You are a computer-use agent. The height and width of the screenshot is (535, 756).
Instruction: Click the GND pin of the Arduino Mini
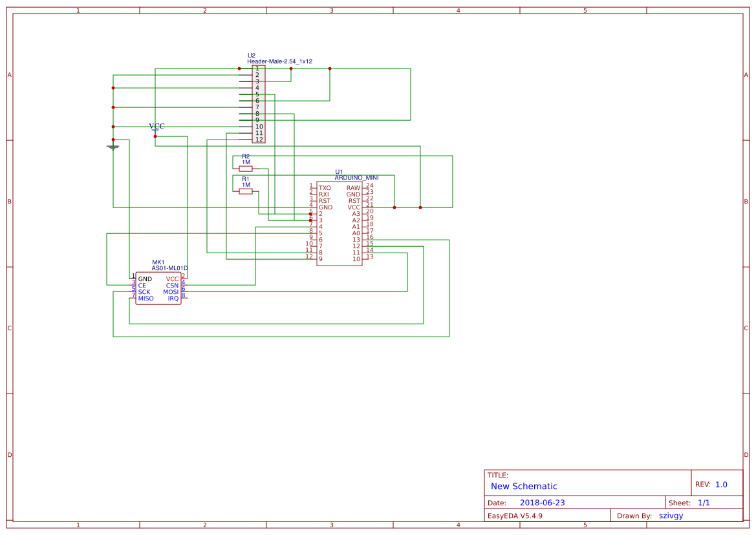click(x=326, y=207)
